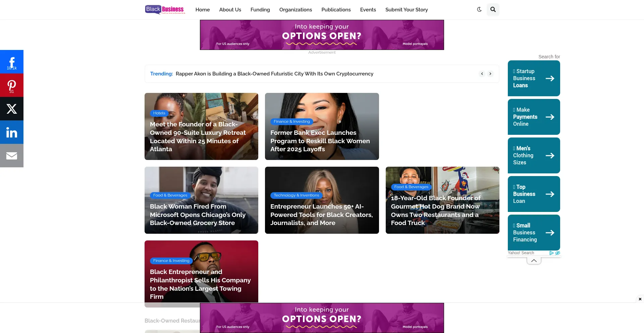The image size is (644, 333).
Task: Pin this page on Pinterest
Action: tap(12, 85)
